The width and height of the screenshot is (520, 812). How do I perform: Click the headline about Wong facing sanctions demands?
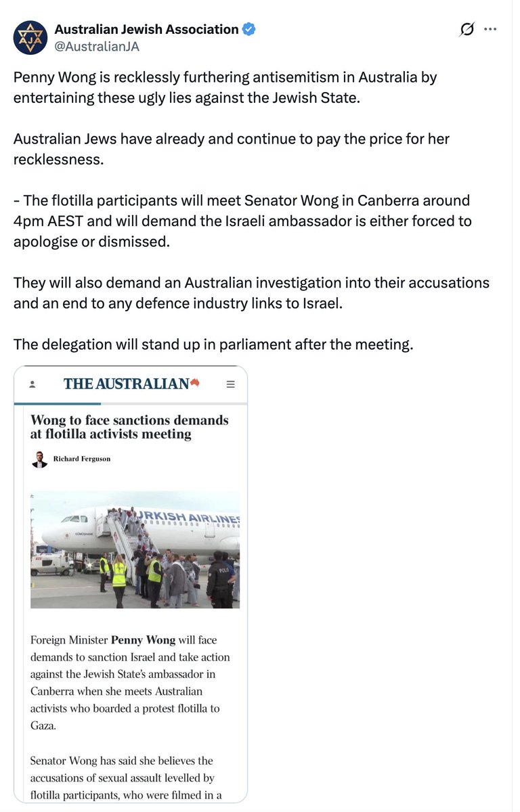(x=129, y=427)
